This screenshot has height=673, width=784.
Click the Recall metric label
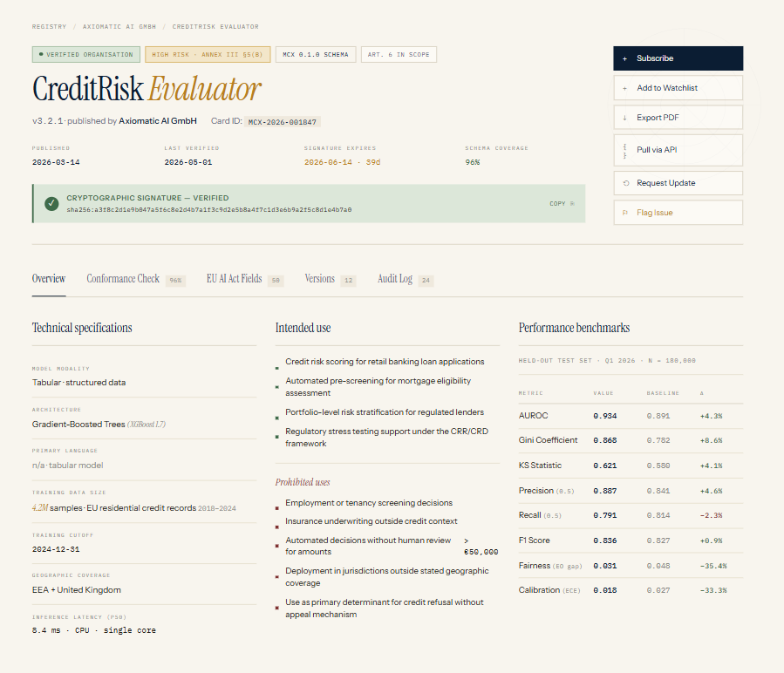[x=540, y=515]
